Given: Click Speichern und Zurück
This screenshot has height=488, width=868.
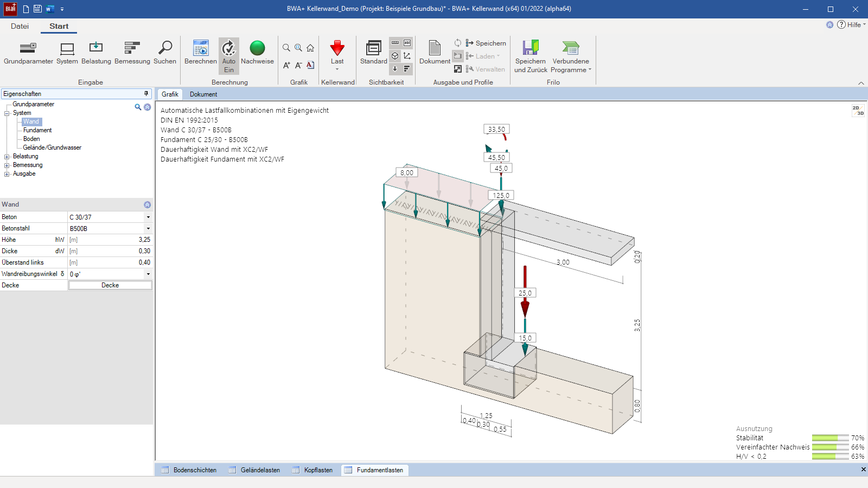Looking at the screenshot, I should [x=531, y=56].
